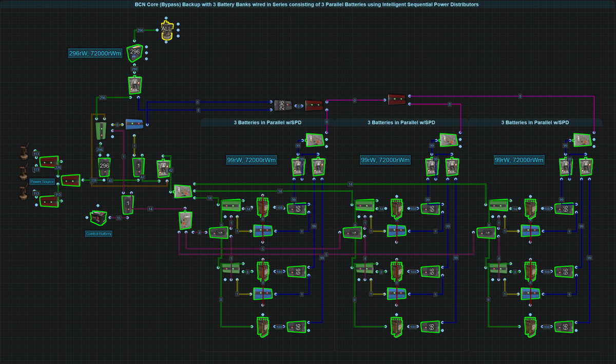Click the blue blocker next to the green splitter
The width and height of the screenshot is (616, 364).
click(134, 124)
